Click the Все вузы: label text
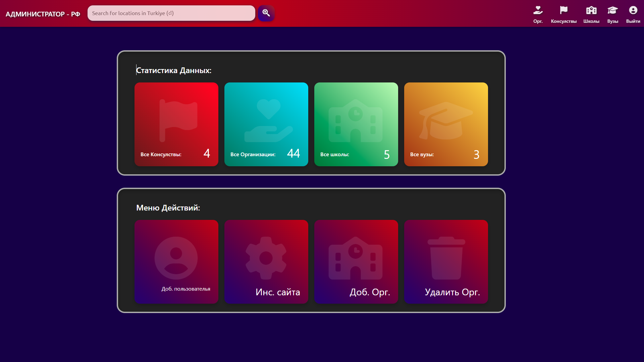 pyautogui.click(x=422, y=155)
